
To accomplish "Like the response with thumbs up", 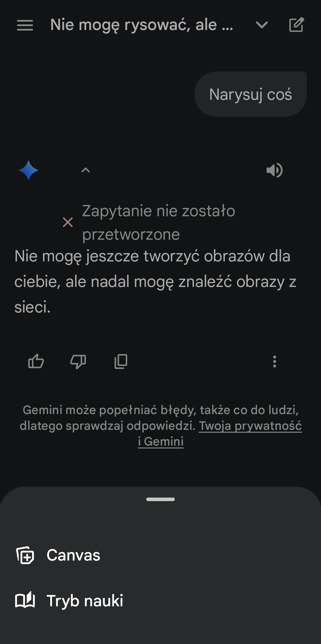I will (36, 362).
